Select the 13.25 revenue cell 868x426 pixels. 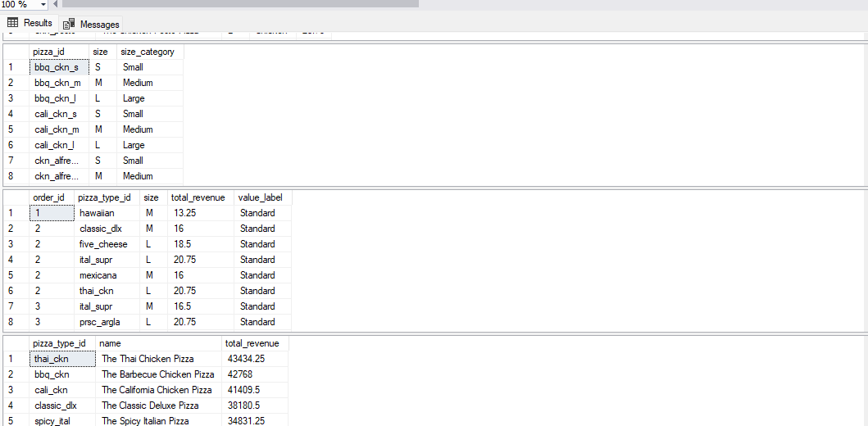200,213
